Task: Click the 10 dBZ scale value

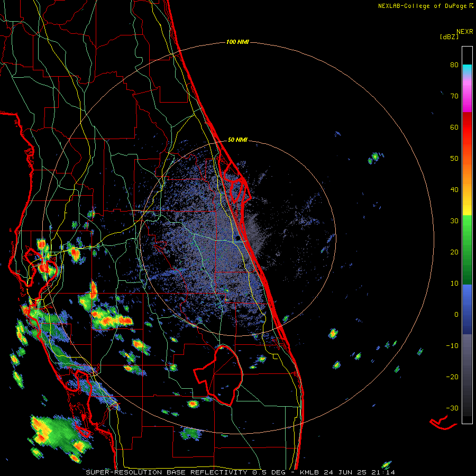Action: [454, 283]
